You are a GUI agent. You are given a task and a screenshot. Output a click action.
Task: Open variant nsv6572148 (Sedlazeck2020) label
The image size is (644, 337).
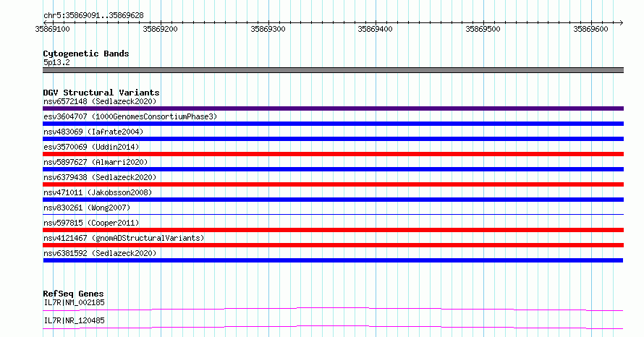pos(100,101)
